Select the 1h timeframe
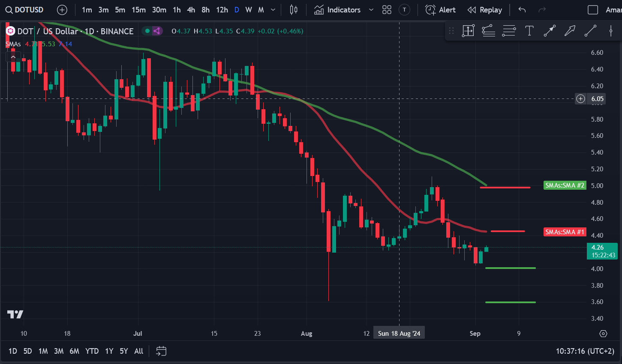Image resolution: width=622 pixels, height=364 pixels. click(x=177, y=10)
